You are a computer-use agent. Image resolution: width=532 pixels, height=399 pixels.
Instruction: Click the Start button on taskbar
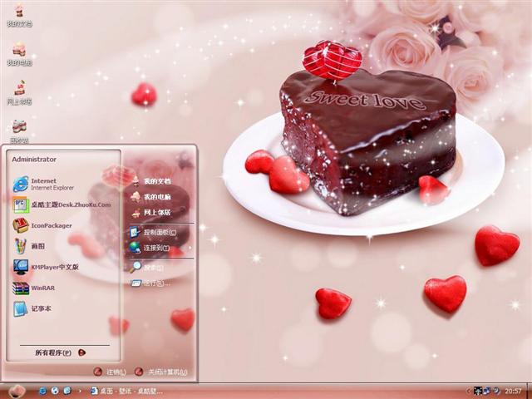pyautogui.click(x=17, y=392)
